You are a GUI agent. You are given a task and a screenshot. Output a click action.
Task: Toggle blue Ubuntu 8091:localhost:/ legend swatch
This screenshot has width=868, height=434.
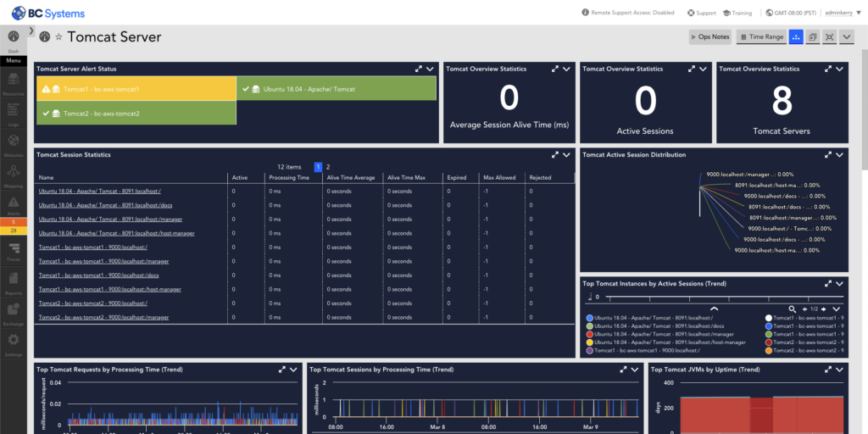point(590,319)
